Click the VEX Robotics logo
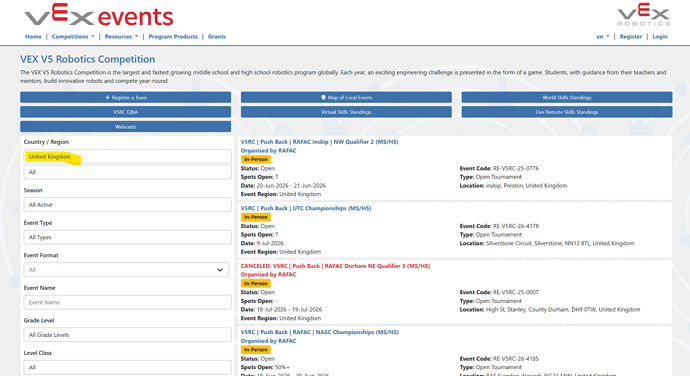Image resolution: width=690 pixels, height=376 pixels. [x=644, y=15]
